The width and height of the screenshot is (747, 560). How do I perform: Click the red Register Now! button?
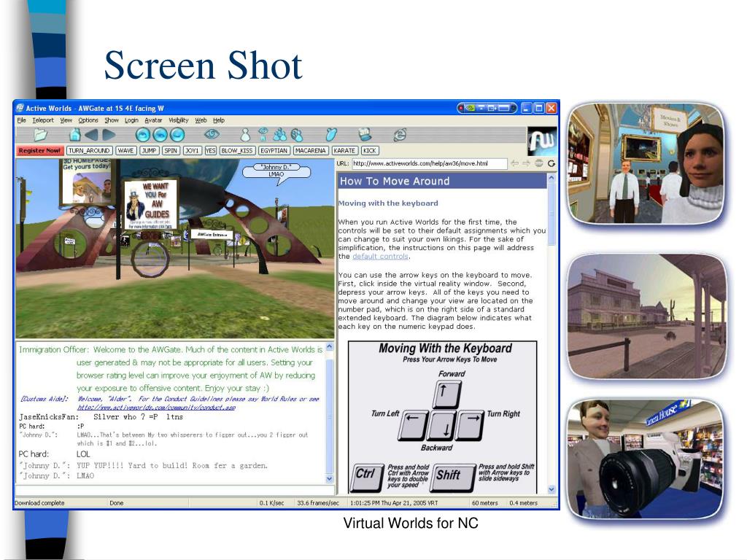(x=39, y=150)
